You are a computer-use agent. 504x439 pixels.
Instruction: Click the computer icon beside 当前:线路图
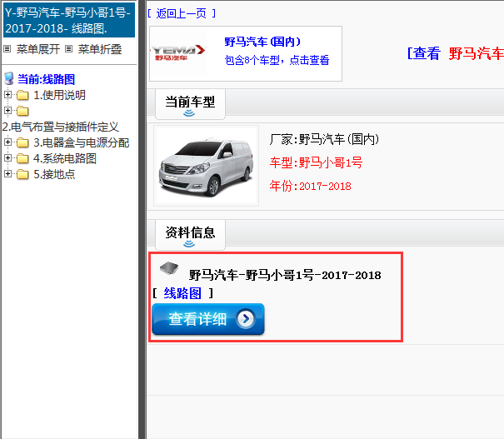click(9, 79)
